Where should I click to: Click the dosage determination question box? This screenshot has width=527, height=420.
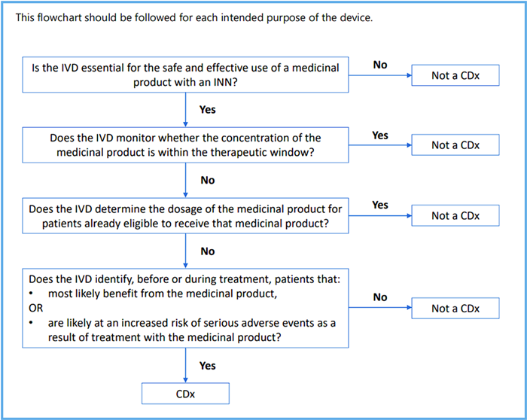[185, 216]
